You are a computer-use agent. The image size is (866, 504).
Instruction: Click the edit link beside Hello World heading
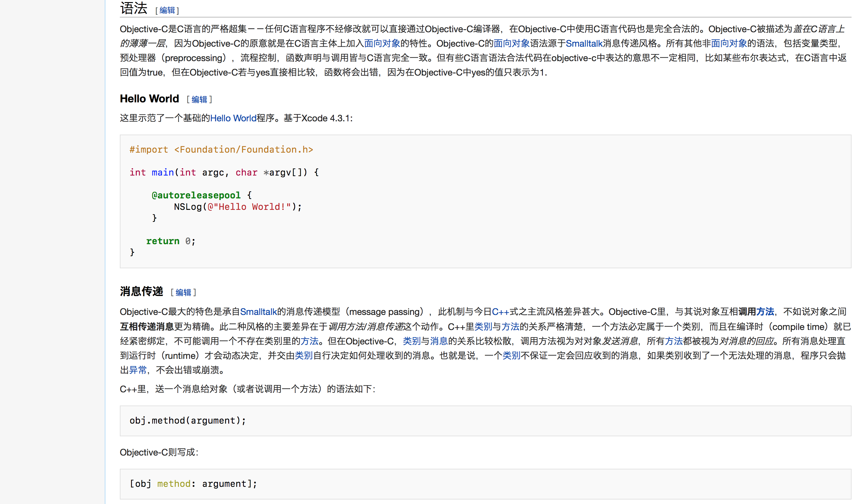[x=199, y=100]
